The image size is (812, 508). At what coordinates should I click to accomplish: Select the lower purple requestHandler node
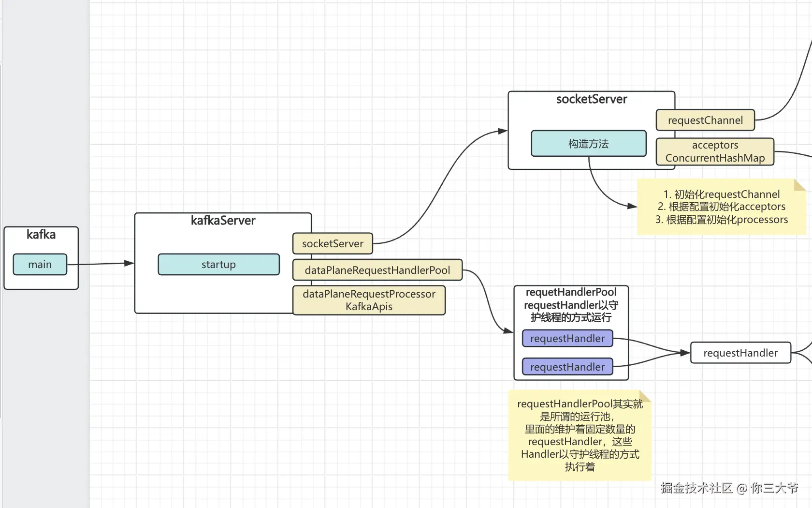tap(567, 367)
